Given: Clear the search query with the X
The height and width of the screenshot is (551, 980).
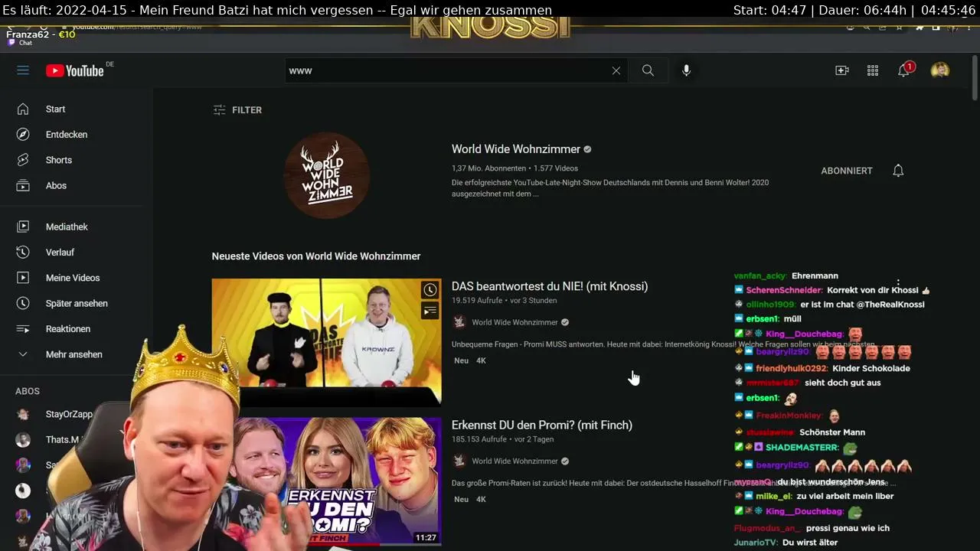Looking at the screenshot, I should click(616, 70).
